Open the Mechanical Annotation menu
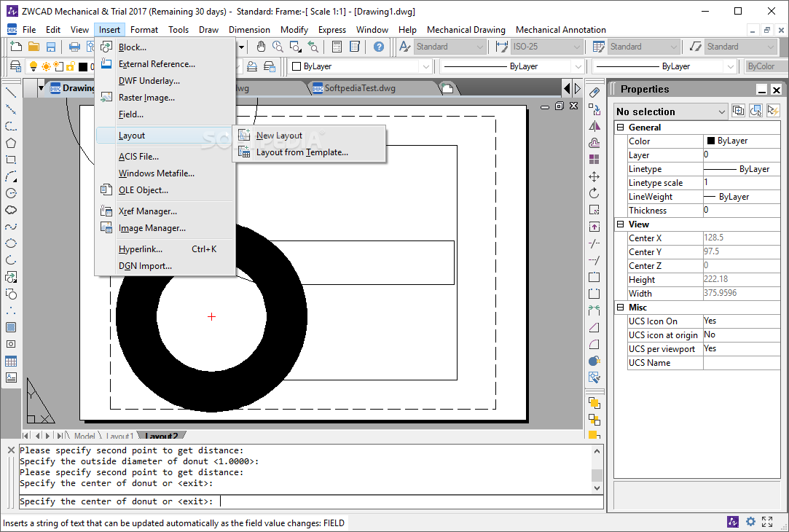This screenshot has width=789, height=532. [x=560, y=30]
